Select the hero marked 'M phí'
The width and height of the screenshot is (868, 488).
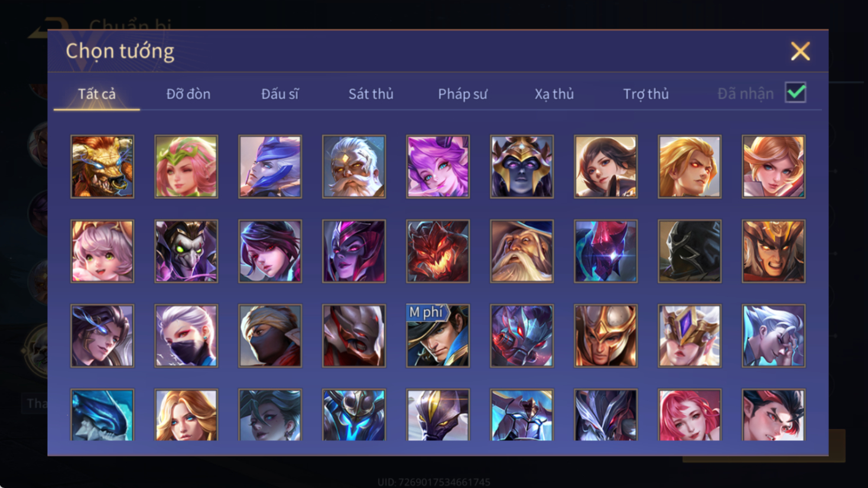pos(438,336)
